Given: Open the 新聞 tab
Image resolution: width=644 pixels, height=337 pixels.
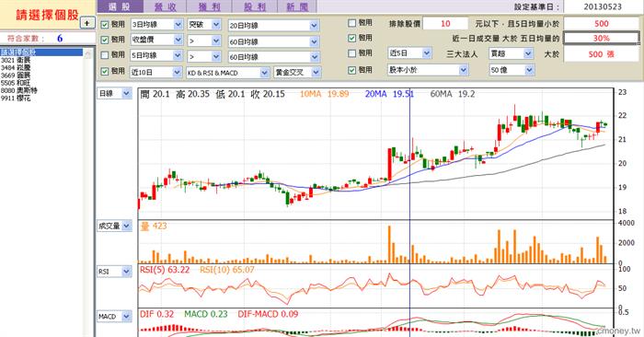Looking at the screenshot, I should click(x=297, y=6).
